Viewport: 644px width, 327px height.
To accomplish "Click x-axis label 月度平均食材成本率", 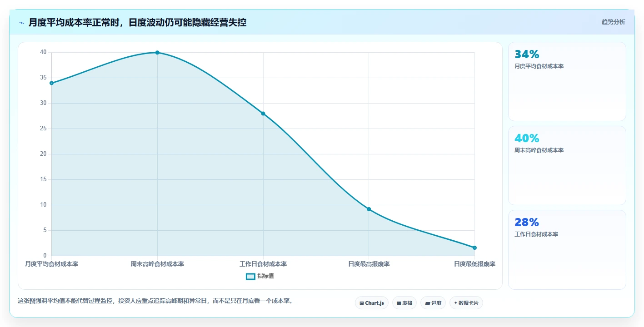I will [x=51, y=264].
